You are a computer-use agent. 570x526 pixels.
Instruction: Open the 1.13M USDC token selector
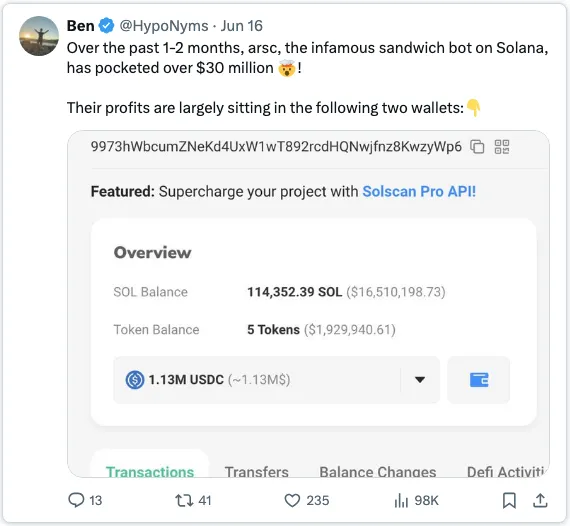point(276,380)
